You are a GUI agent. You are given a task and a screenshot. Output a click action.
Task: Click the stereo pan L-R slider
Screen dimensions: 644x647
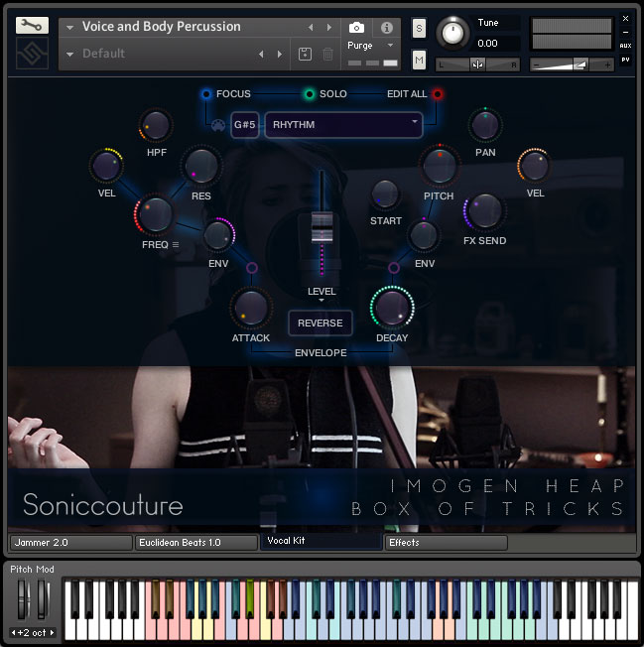point(477,65)
